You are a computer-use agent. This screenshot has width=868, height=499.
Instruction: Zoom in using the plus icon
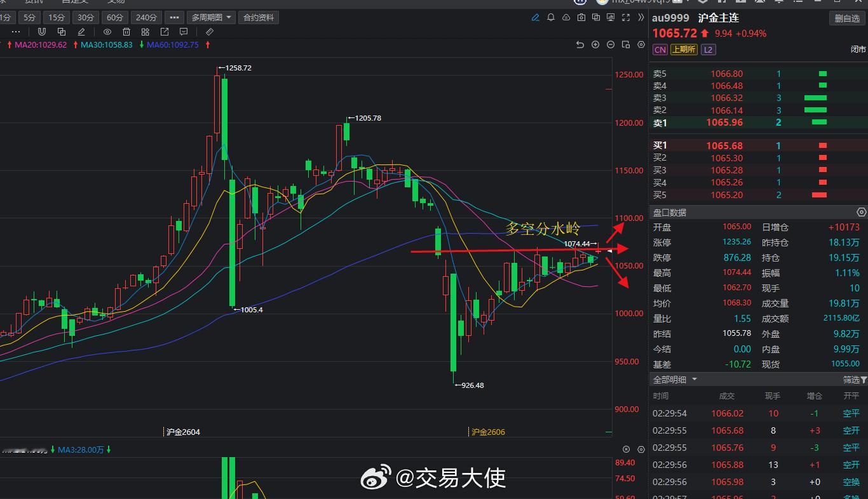pos(595,44)
